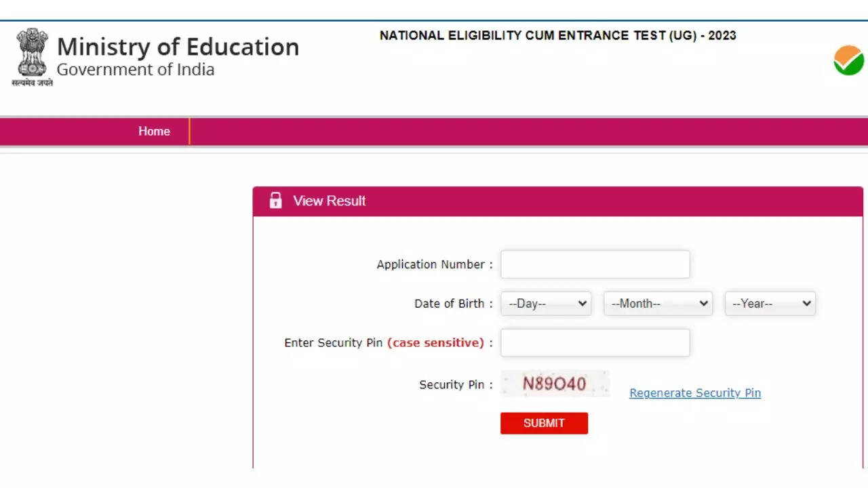Viewport: 868px width, 488px height.
Task: Expand the Year dropdown selector
Action: click(770, 304)
